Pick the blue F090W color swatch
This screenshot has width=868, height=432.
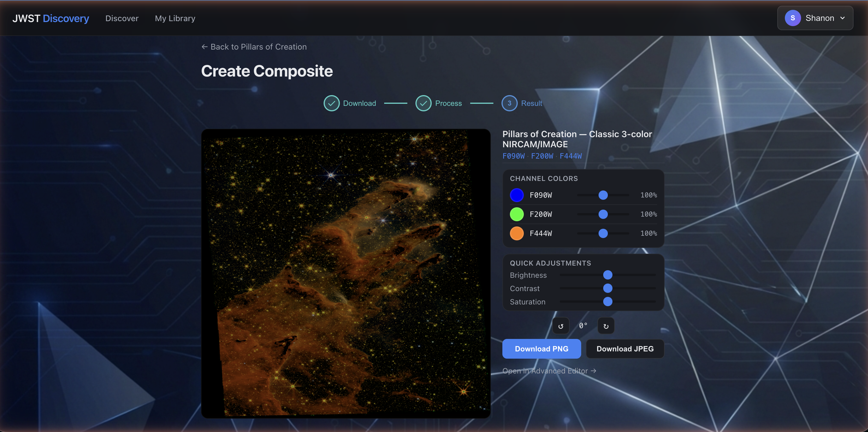pyautogui.click(x=517, y=195)
